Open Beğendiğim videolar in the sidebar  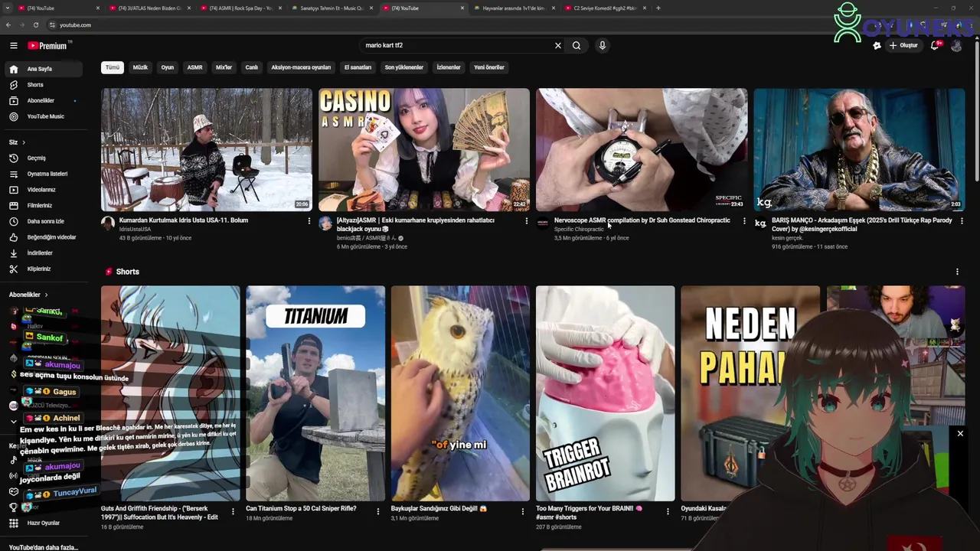tap(44, 237)
